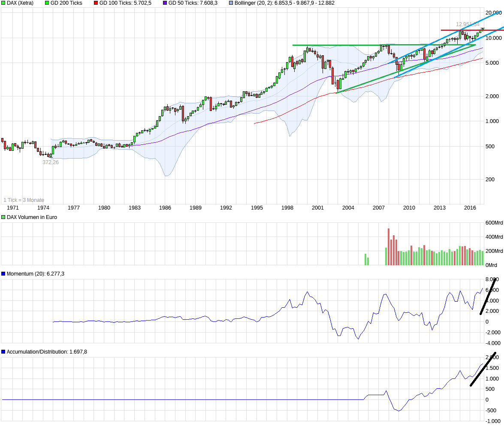This screenshot has height=426, width=504.
Task: Click the 2.000 price axis label
Action: click(492, 96)
